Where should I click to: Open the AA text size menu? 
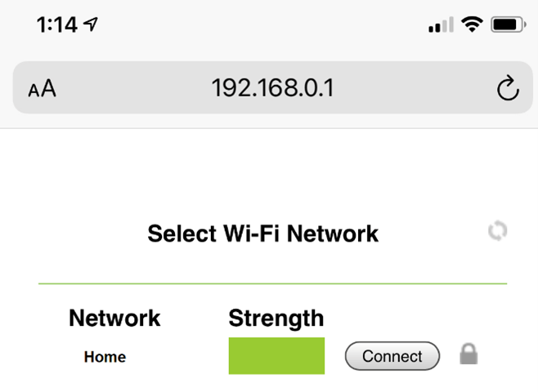point(42,88)
